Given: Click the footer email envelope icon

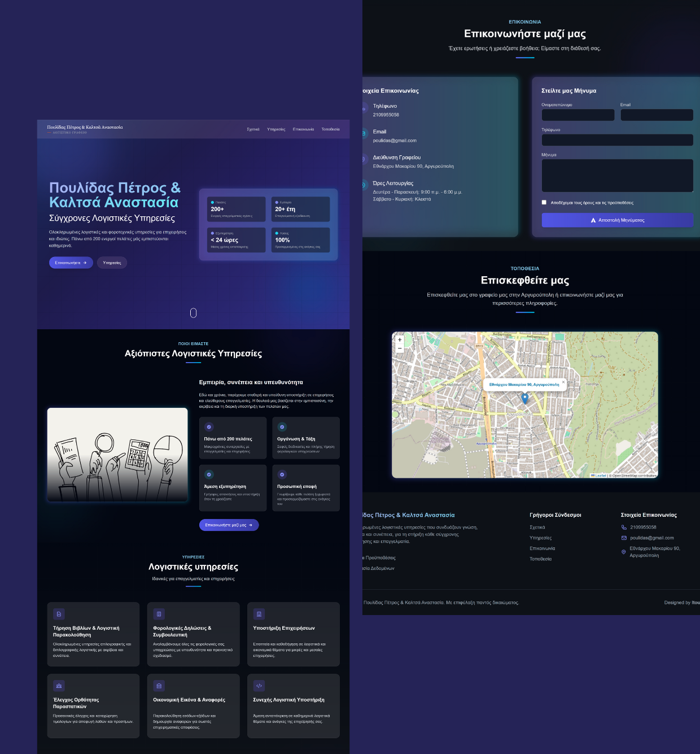Looking at the screenshot, I should (x=624, y=538).
